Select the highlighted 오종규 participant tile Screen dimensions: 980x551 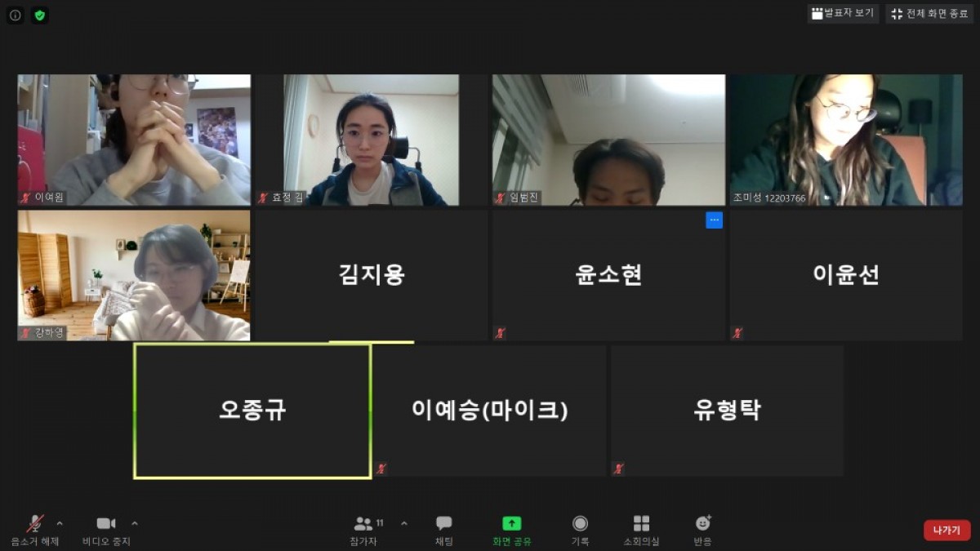click(252, 411)
